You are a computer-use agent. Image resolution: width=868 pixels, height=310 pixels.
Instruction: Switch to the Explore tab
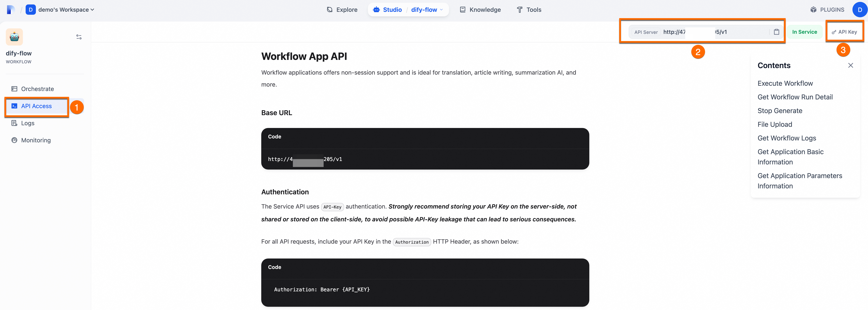point(342,9)
